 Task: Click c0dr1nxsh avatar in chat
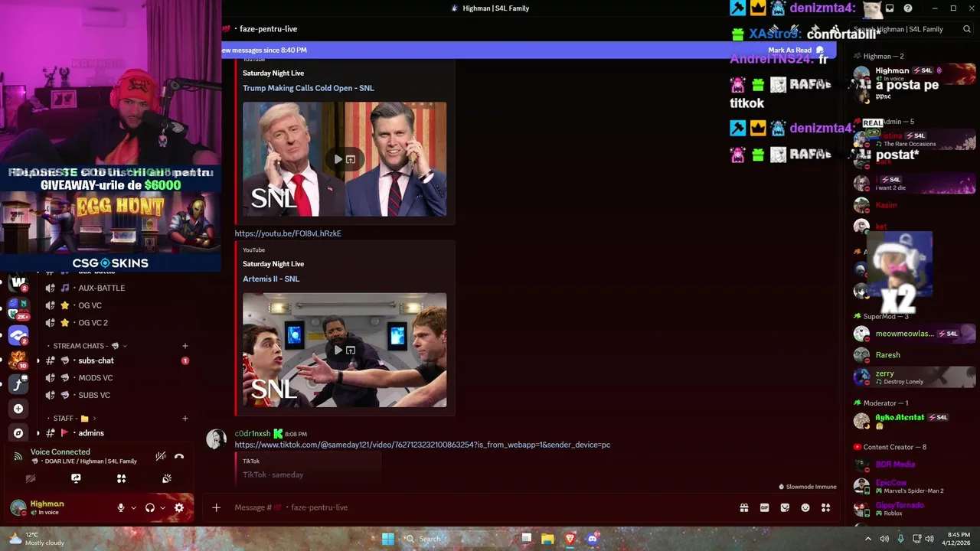[x=216, y=439]
